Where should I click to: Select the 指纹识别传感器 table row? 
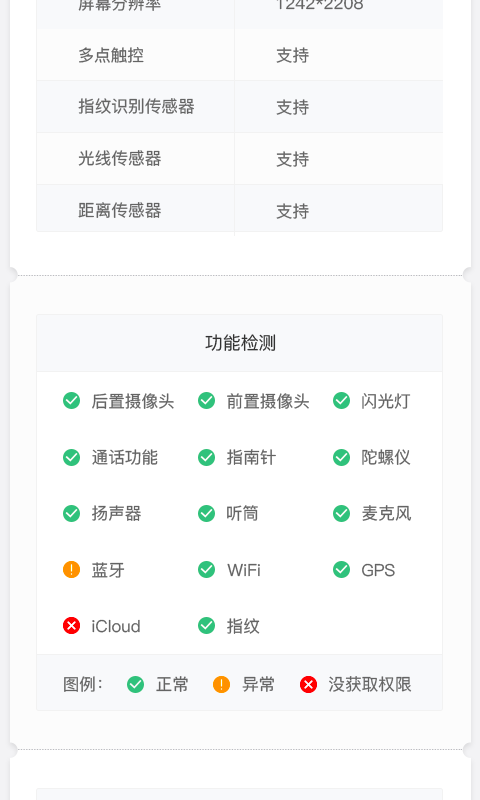coord(240,107)
